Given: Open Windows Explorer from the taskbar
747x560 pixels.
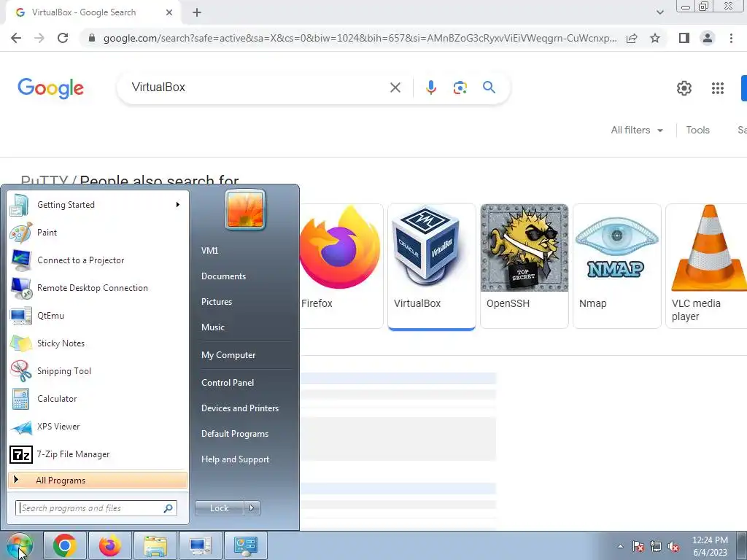Looking at the screenshot, I should tap(155, 545).
